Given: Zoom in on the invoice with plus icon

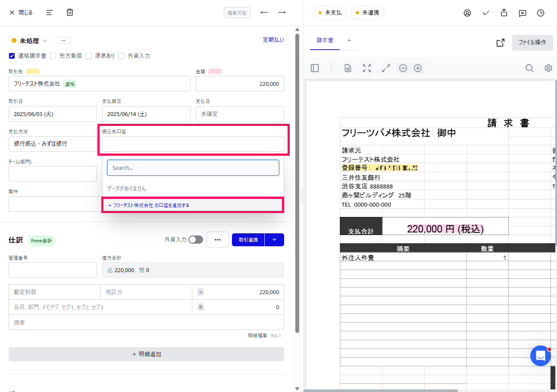Looking at the screenshot, I should (x=417, y=68).
